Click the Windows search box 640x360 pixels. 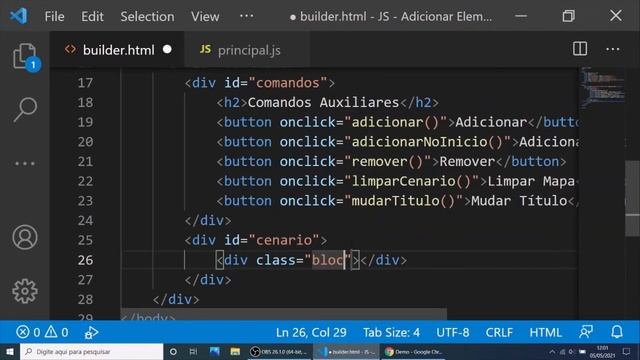point(91,351)
